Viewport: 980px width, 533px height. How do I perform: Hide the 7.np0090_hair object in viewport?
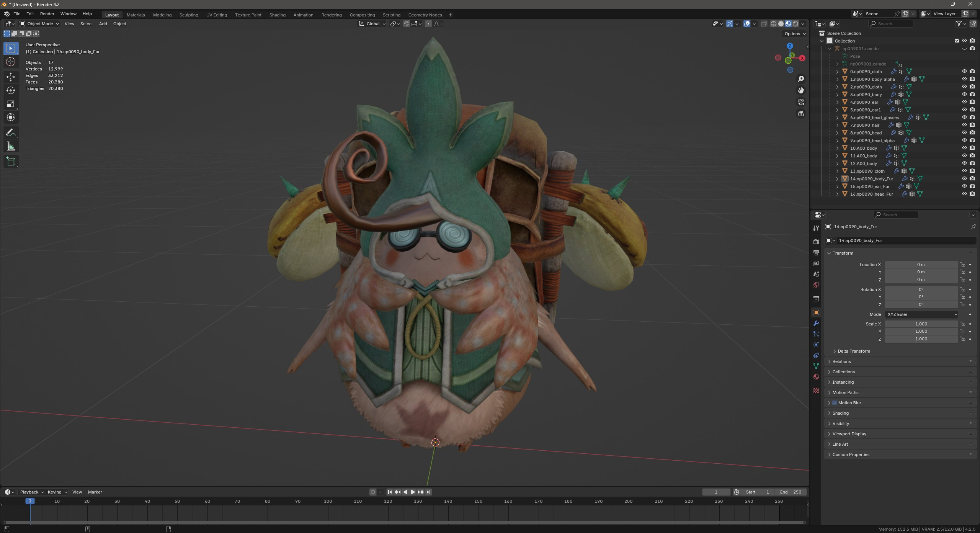coord(964,125)
